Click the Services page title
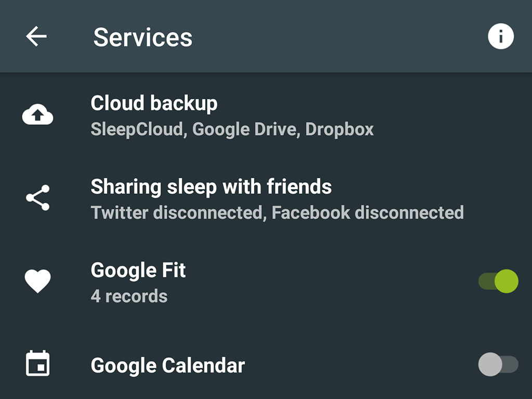Viewport: 532px width, 399px height. pos(143,37)
